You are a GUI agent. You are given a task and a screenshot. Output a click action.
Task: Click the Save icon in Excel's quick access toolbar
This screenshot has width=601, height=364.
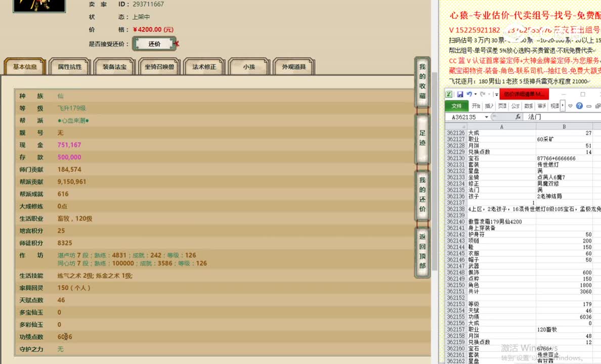pyautogui.click(x=460, y=94)
